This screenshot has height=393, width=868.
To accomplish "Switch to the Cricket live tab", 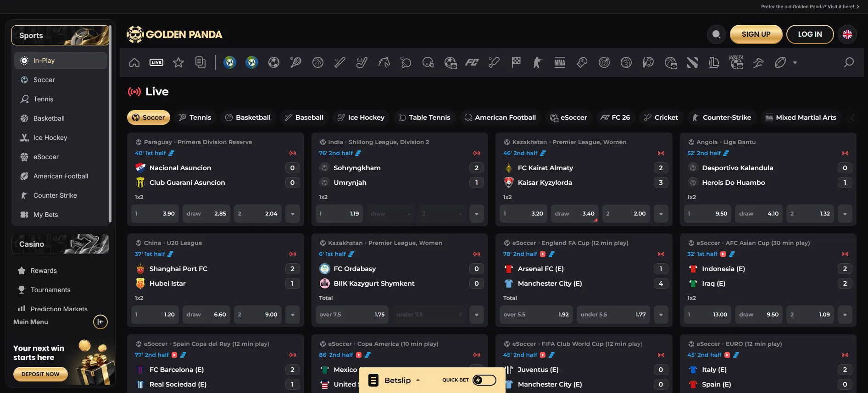I will pos(661,117).
